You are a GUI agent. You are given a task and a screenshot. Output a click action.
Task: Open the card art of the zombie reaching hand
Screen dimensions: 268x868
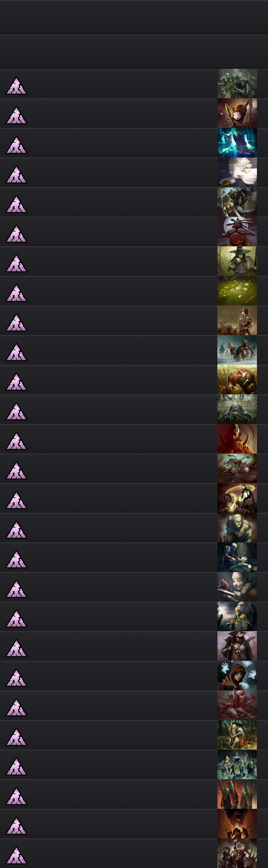point(237,84)
